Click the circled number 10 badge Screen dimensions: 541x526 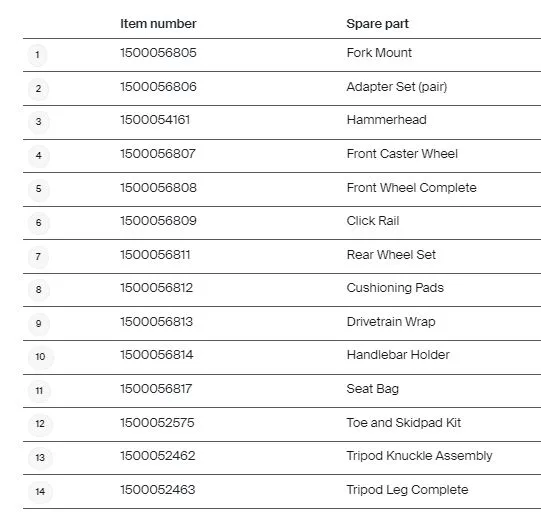coord(40,357)
